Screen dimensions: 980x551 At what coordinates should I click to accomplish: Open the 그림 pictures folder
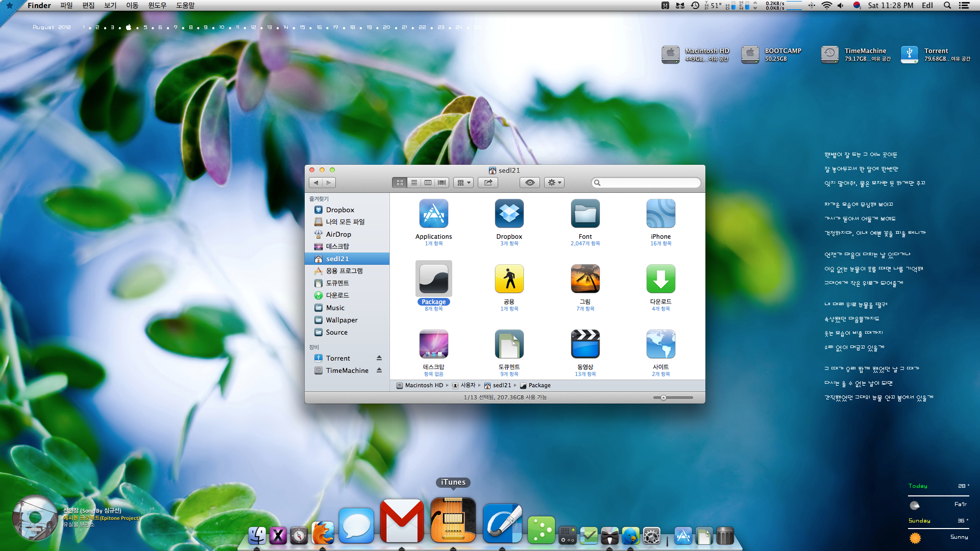[x=585, y=279]
